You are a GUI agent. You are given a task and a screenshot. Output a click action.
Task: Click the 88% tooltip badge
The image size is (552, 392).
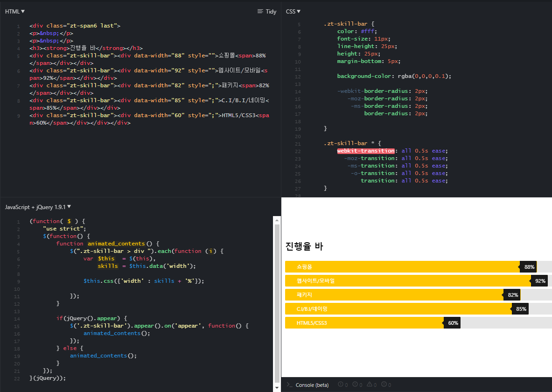click(x=529, y=267)
